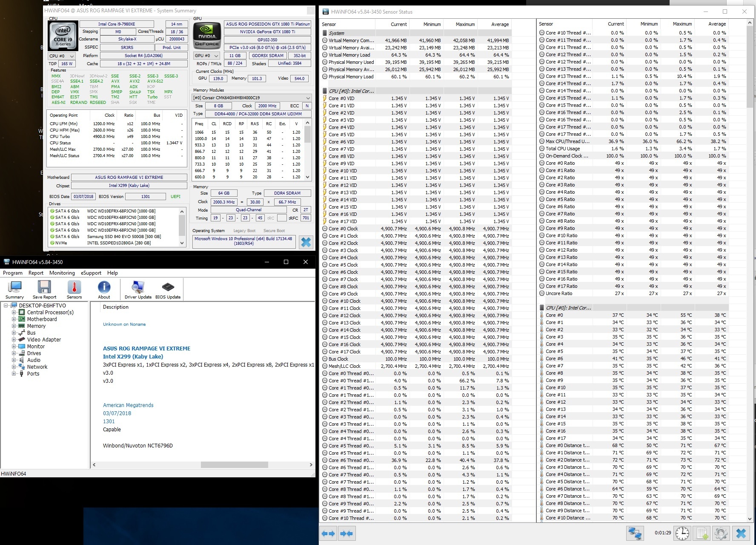This screenshot has width=756, height=545.
Task: Click the horizontal scrollbar thumb in main window
Action: 234,465
